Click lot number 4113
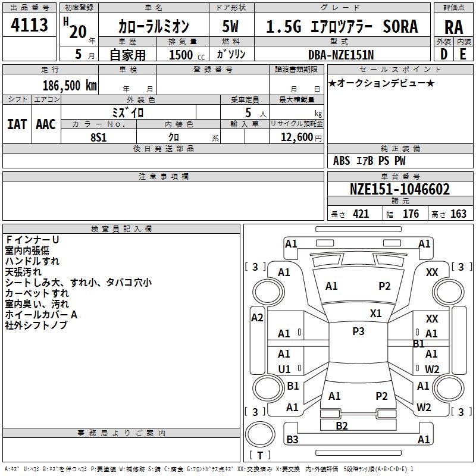Image resolution: width=476 pixels, height=476 pixels. coord(29,24)
